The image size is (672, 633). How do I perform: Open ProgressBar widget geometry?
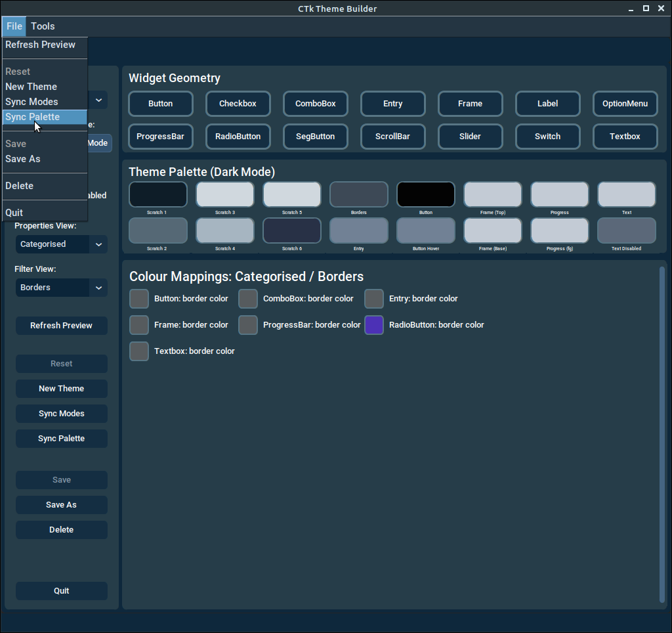click(x=161, y=137)
